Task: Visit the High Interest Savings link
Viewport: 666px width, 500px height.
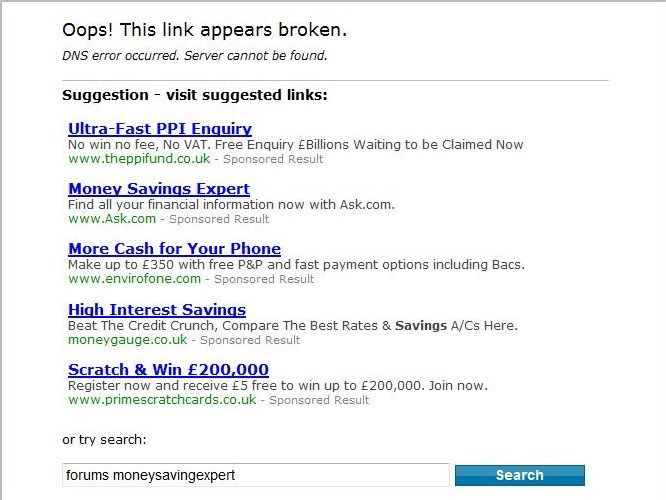Action: pos(157,310)
